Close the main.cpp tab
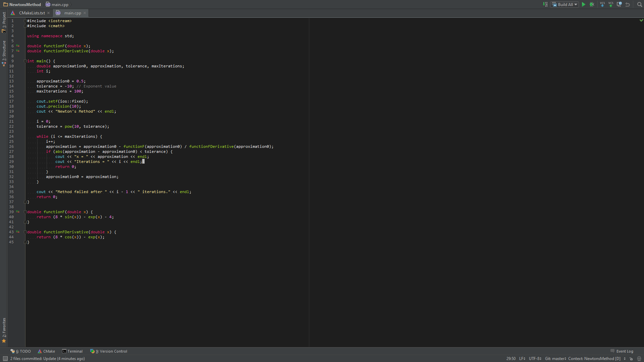The image size is (644, 362). [85, 13]
